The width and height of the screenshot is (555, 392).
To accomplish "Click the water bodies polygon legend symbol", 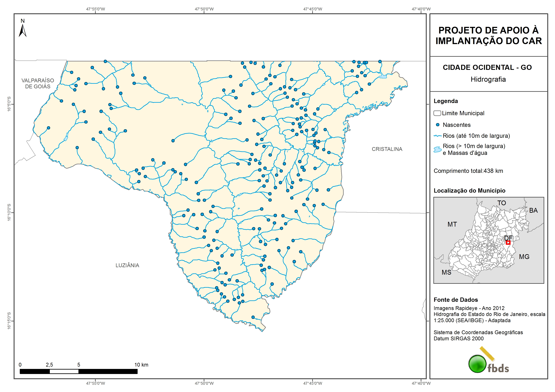I will pos(437,149).
